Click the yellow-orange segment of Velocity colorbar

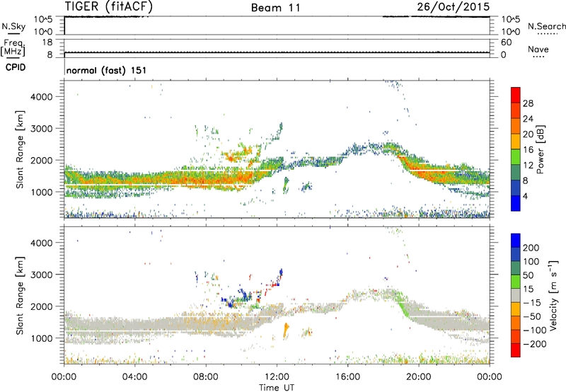pos(516,309)
